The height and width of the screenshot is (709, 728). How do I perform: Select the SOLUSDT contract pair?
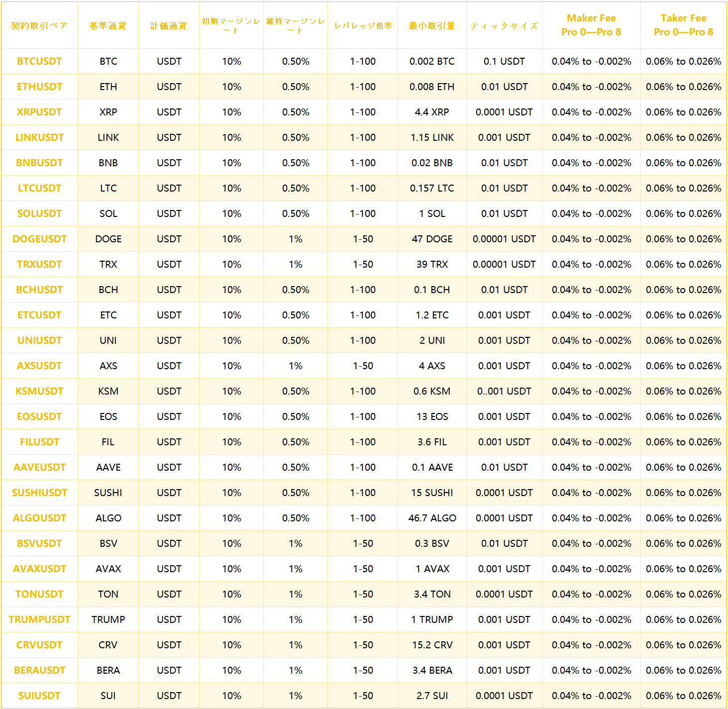click(x=39, y=213)
